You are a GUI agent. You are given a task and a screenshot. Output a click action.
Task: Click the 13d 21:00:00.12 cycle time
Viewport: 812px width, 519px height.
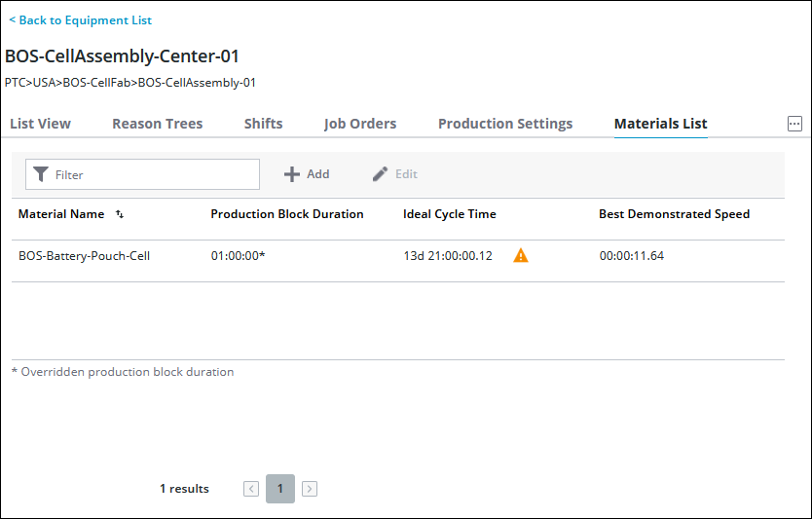[448, 256]
